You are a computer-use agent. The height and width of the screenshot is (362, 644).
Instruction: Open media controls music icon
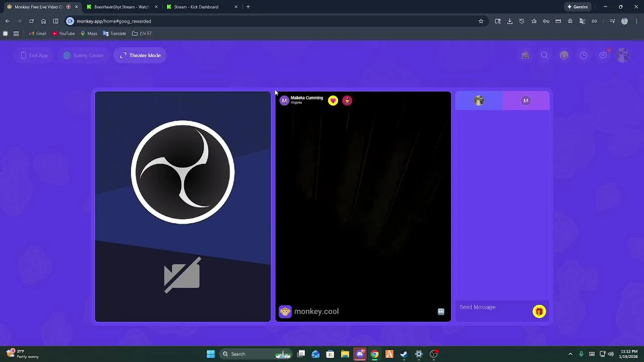612,21
